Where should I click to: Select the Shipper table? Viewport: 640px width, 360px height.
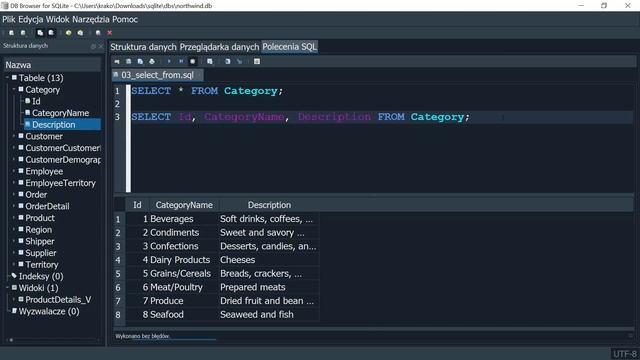pos(40,241)
